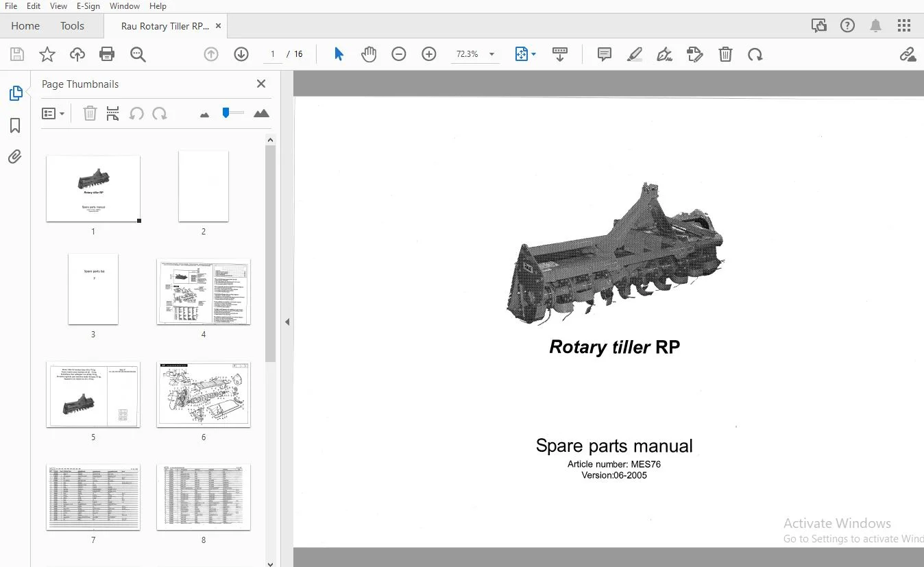Click the toolbar Delete trash icon
The image size is (924, 567).
point(725,54)
